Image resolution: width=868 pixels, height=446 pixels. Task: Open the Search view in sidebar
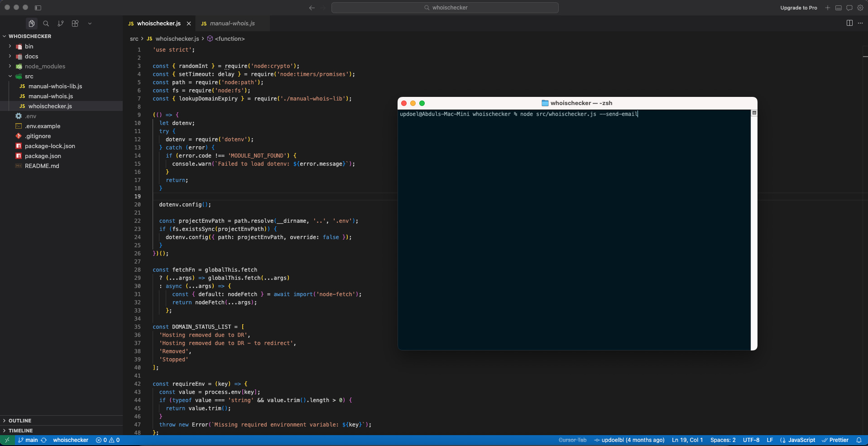[46, 24]
